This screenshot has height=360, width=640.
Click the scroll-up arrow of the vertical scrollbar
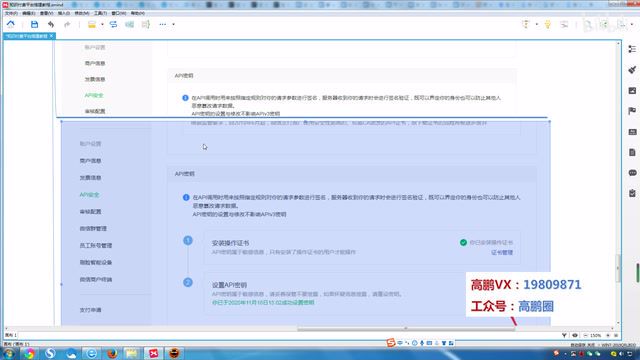(619, 43)
